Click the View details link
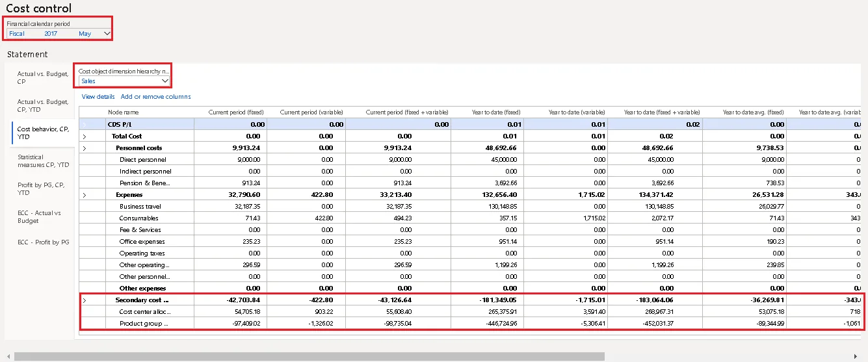Screen dimensions: 868x362 pyautogui.click(x=98, y=96)
